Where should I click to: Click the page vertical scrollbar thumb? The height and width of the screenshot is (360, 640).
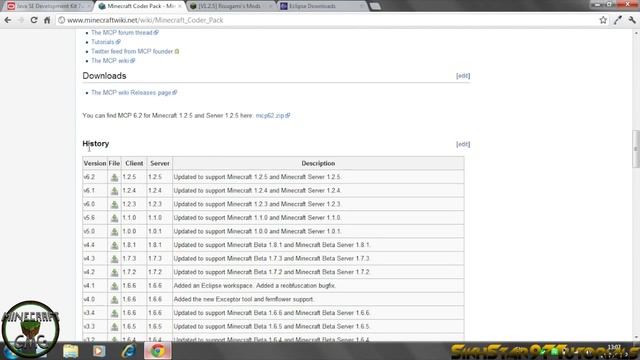tap(636, 149)
